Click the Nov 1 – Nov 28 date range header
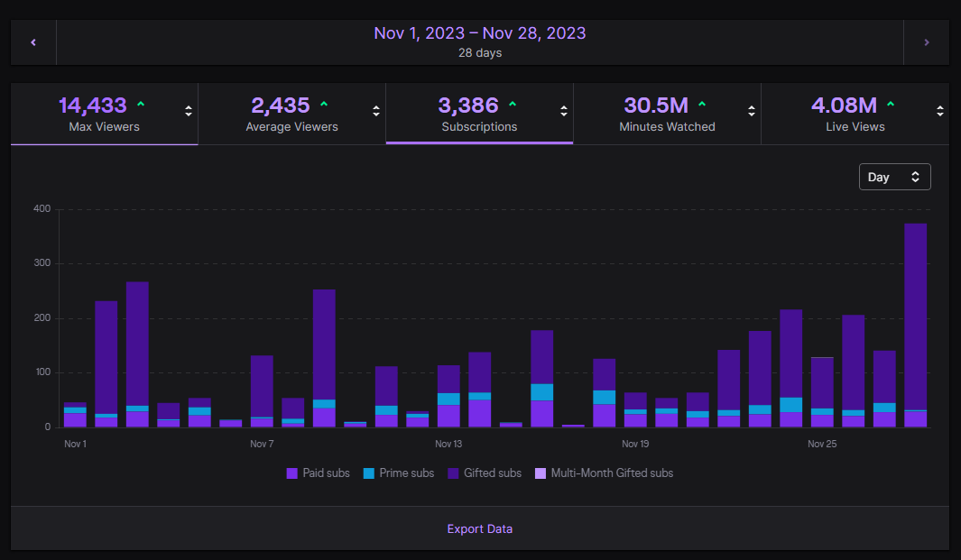The width and height of the screenshot is (961, 560). (479, 33)
